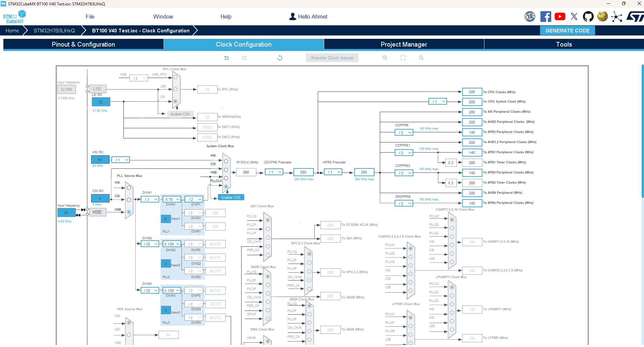Click the LSE input frequency field showing 32.768
Image resolution: width=644 pixels, height=347 pixels.
(66, 89)
